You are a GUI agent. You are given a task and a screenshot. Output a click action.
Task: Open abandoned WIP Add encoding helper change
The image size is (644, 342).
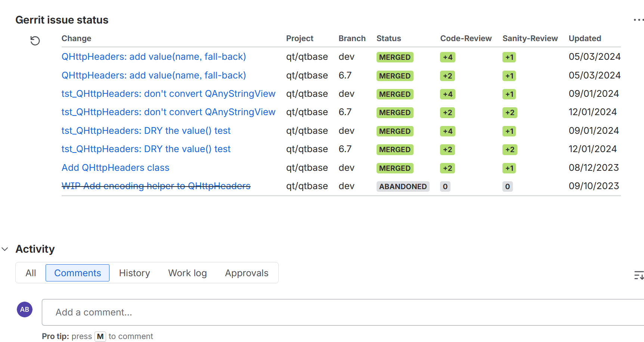(156, 186)
